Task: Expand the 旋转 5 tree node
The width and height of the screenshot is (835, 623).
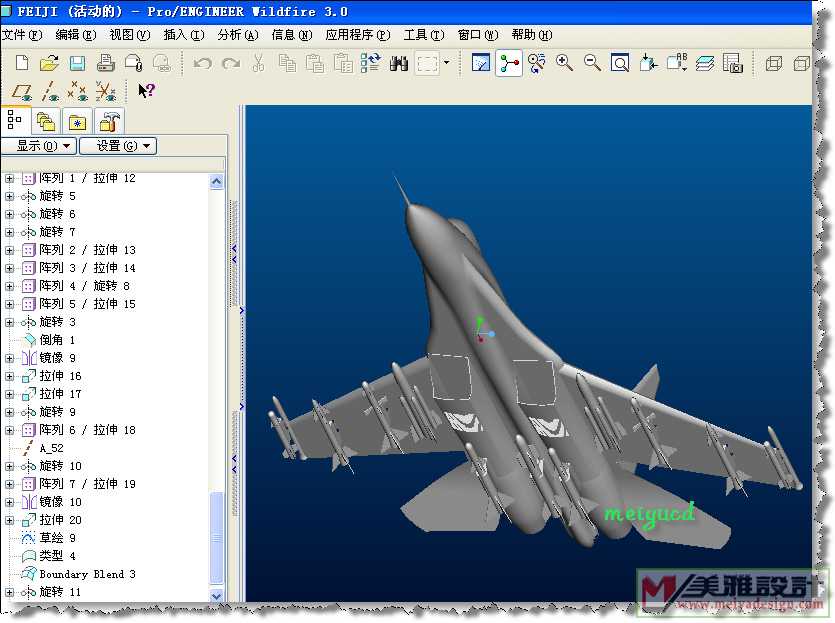Action: pos(10,196)
